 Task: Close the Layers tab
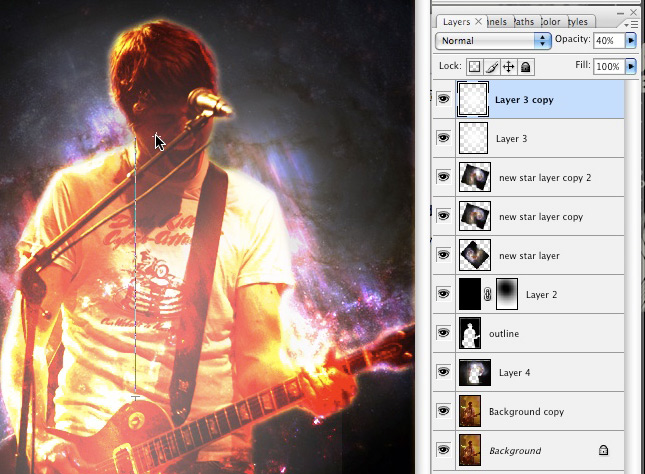click(478, 21)
